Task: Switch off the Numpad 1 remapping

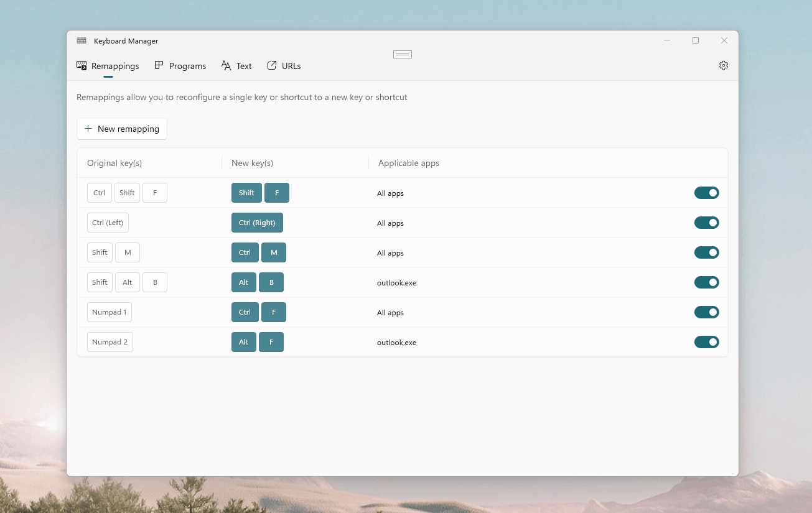Action: tap(706, 312)
